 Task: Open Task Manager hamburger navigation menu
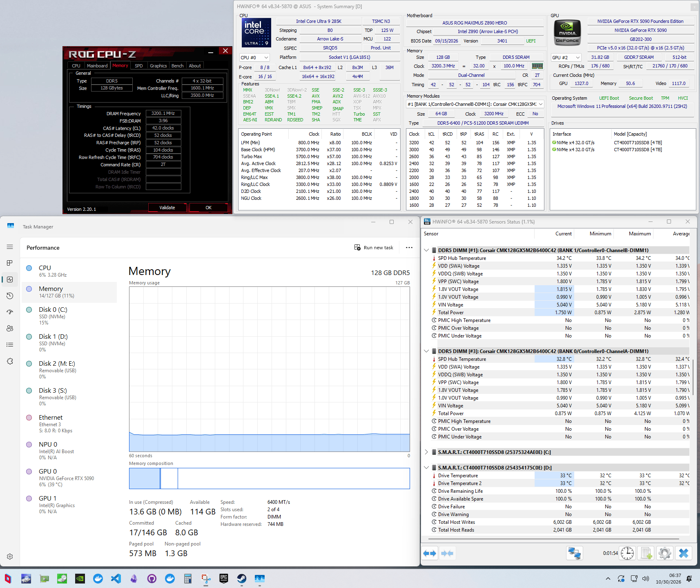10,247
